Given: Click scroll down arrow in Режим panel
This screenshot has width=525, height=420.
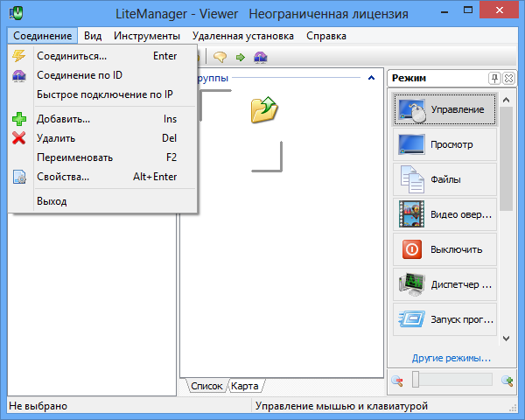Looking at the screenshot, I should [507, 339].
